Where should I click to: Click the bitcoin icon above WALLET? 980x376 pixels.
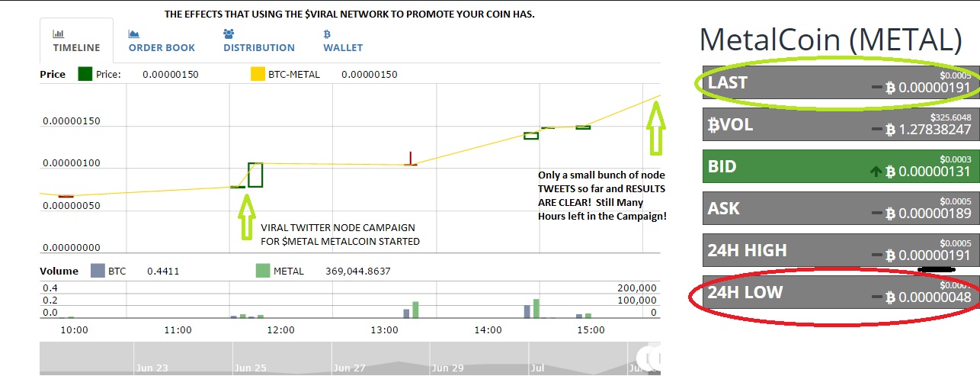coord(327,34)
